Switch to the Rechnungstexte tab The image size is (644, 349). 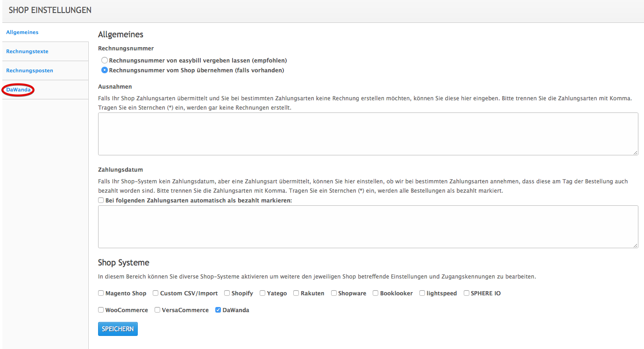point(27,51)
